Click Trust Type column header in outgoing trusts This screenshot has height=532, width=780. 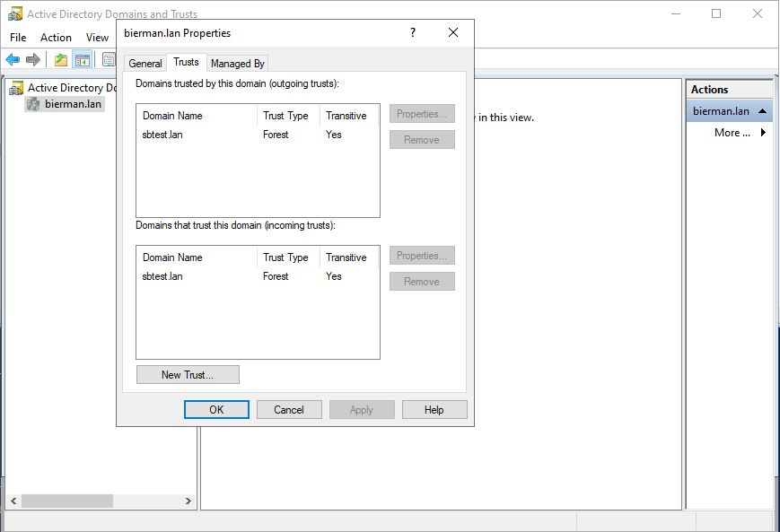[288, 116]
